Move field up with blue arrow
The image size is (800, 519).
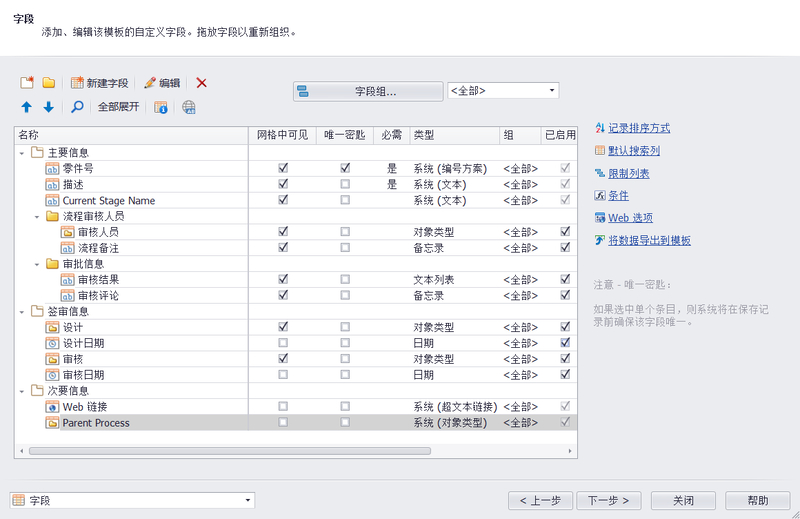27,107
